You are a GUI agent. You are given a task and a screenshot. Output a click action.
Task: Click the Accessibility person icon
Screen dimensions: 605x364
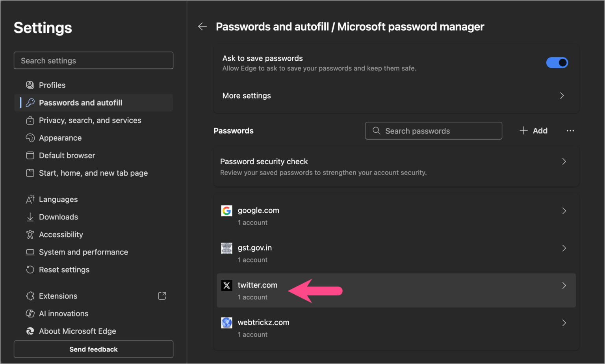(30, 234)
